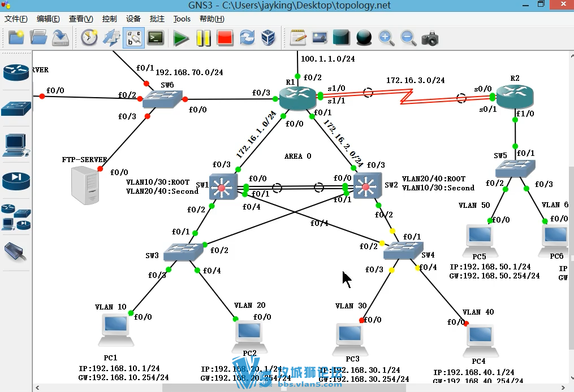This screenshot has width=574, height=392.
Task: Click PC5's GW:192.168.50.254/24 label
Action: (495, 276)
